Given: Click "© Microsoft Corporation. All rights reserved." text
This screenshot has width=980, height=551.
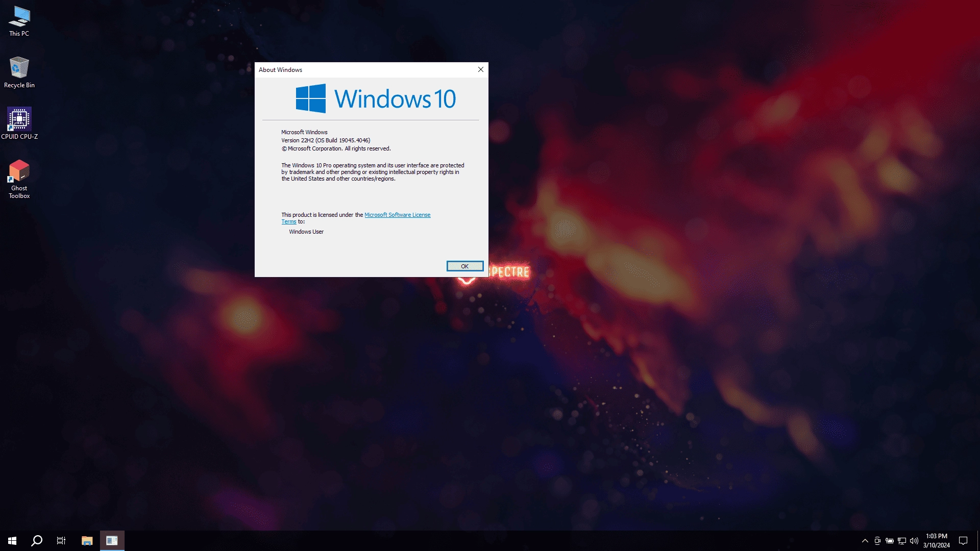Looking at the screenshot, I should click(x=336, y=148).
